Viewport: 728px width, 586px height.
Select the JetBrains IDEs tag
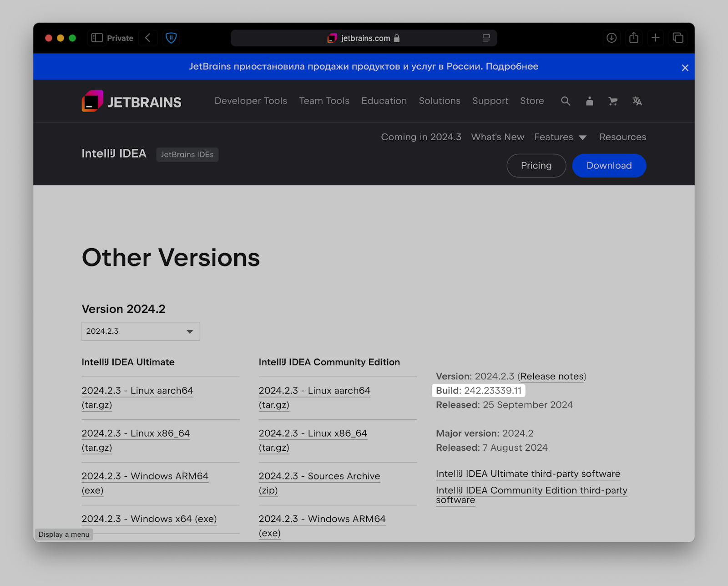point(187,154)
